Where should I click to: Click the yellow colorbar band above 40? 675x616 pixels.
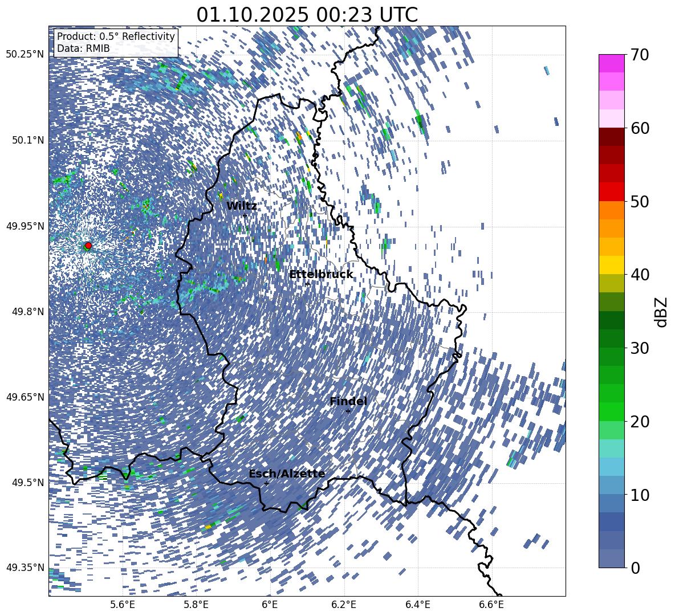tap(611, 265)
